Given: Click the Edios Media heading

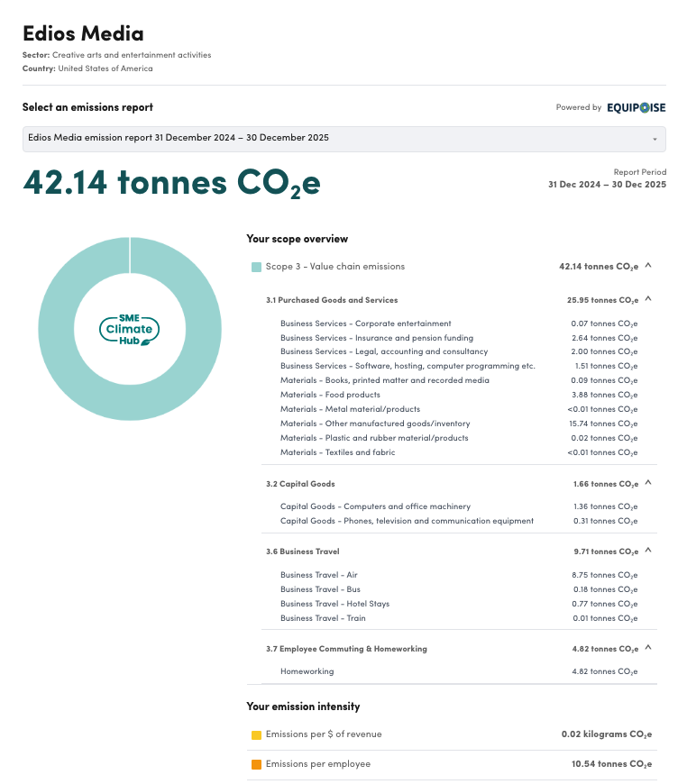Looking at the screenshot, I should (x=83, y=34).
